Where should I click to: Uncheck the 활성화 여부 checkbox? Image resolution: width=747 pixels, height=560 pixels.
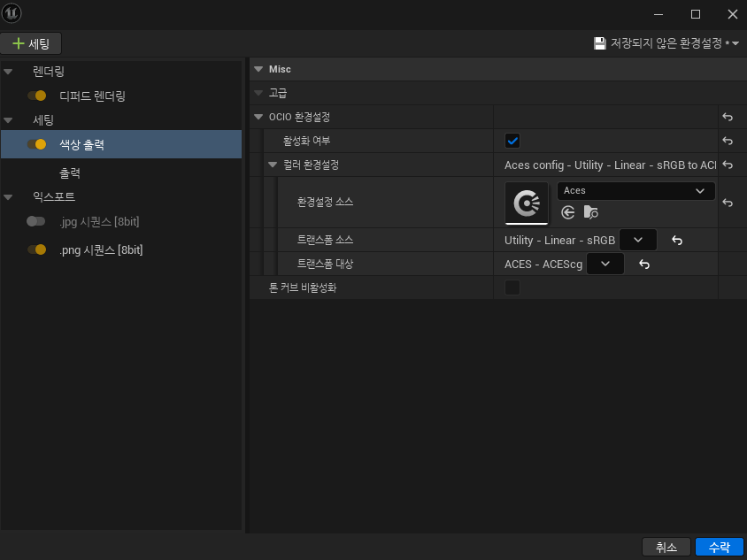point(512,141)
